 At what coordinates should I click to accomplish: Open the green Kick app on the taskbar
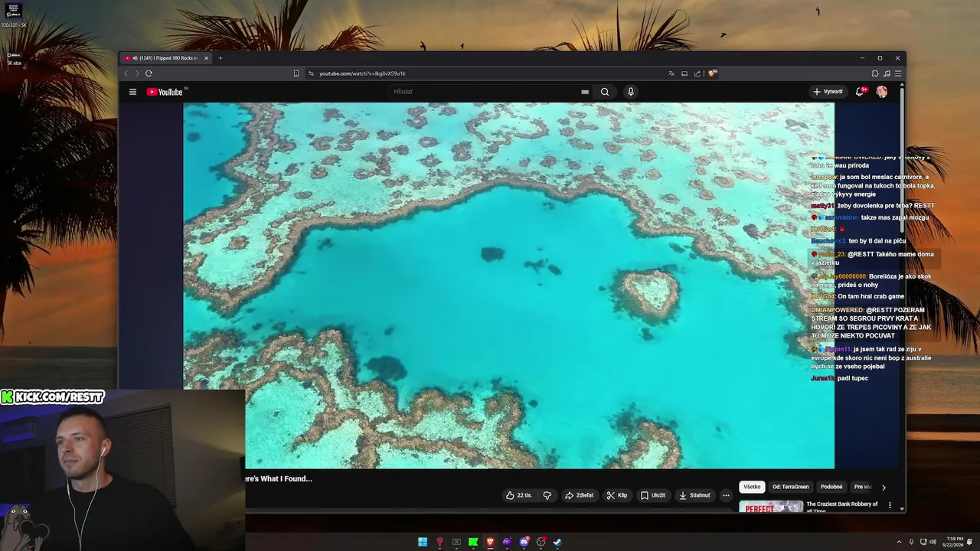point(473,542)
